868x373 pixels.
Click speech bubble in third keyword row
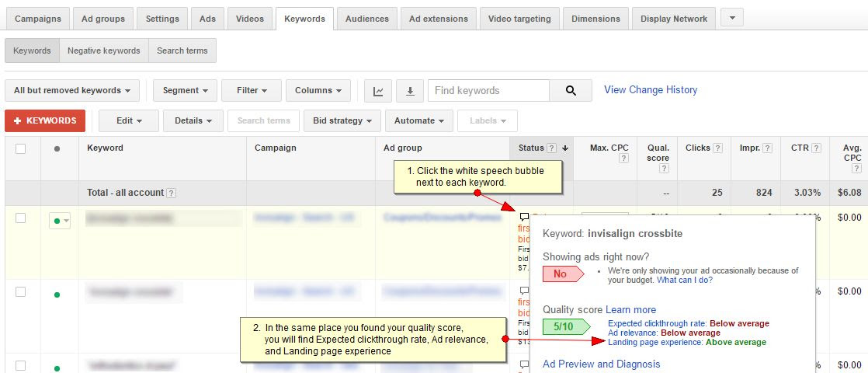coord(524,364)
